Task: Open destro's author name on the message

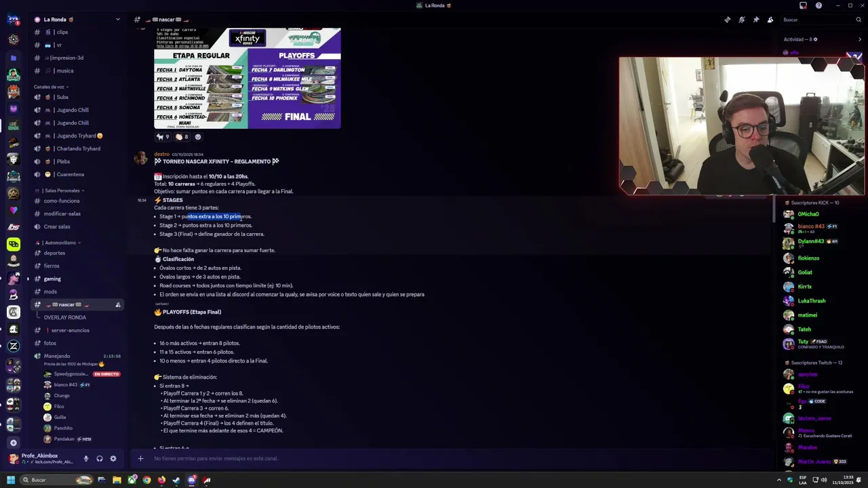Action: 162,154
